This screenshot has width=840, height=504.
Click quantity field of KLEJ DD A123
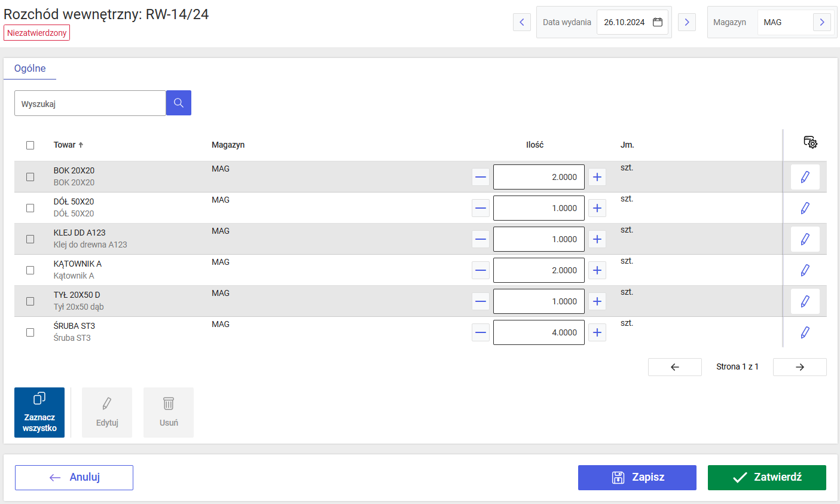pos(539,239)
